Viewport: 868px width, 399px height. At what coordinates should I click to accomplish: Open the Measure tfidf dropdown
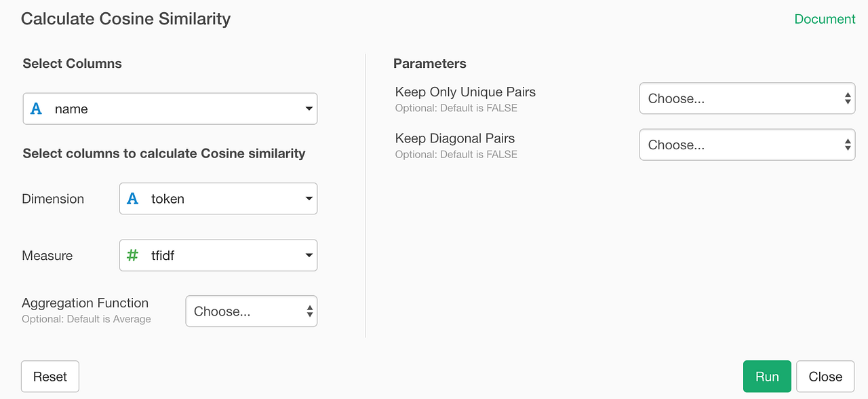(x=218, y=256)
